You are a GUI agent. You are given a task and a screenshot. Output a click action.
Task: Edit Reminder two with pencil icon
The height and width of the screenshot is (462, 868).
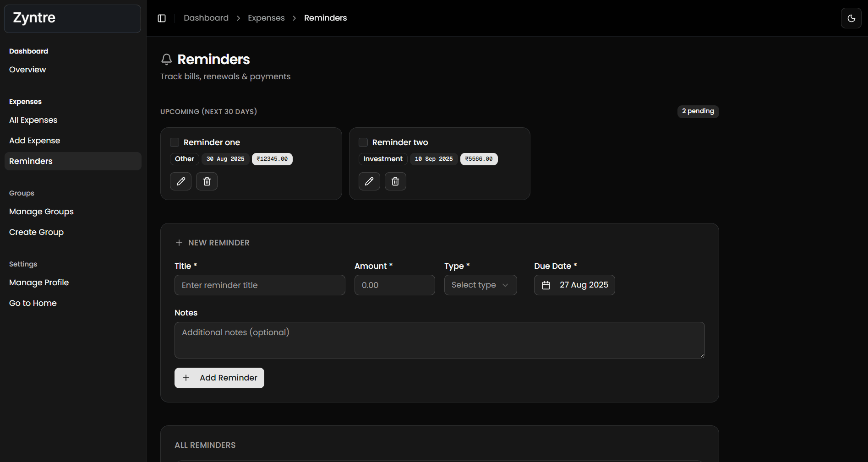369,181
